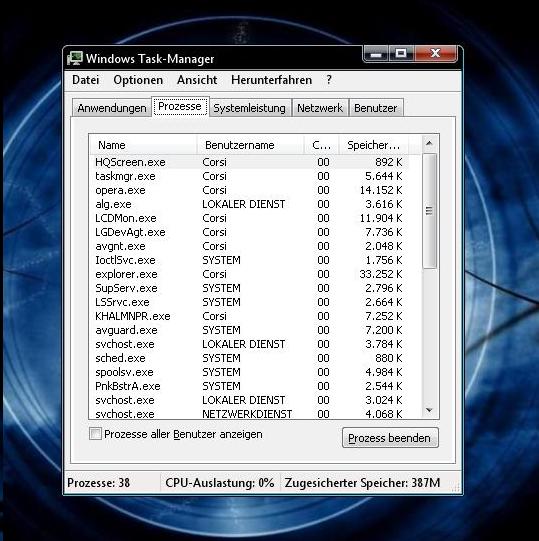This screenshot has height=541, width=539.
Task: Click the scrollbar down arrow
Action: [429, 410]
